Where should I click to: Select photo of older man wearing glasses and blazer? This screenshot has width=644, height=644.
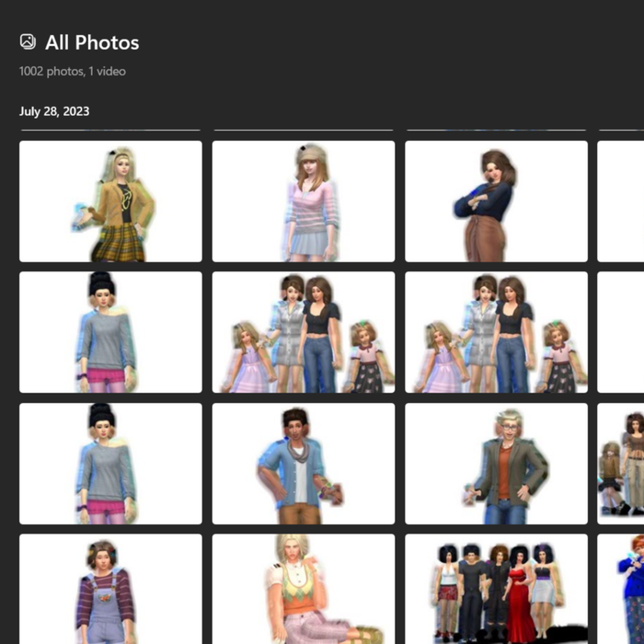point(496,464)
